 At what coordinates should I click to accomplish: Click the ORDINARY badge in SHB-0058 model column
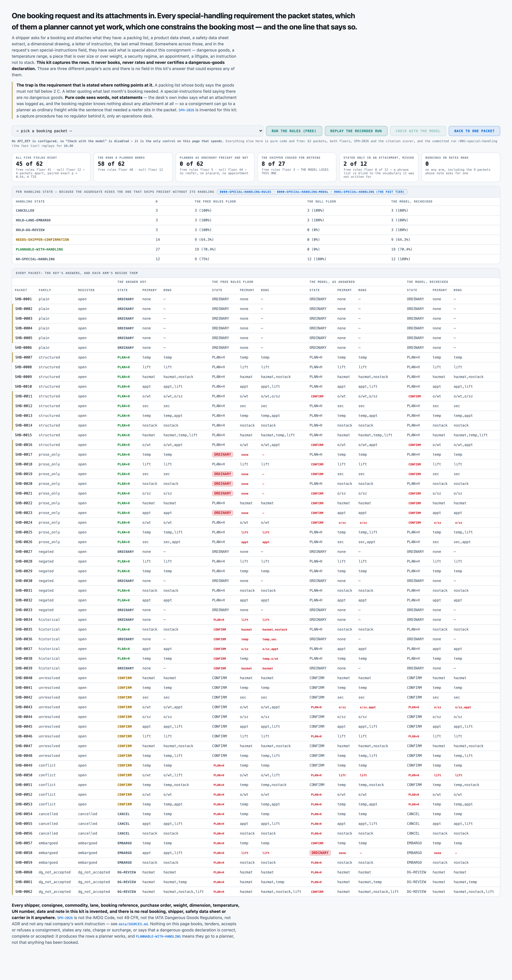[320, 853]
